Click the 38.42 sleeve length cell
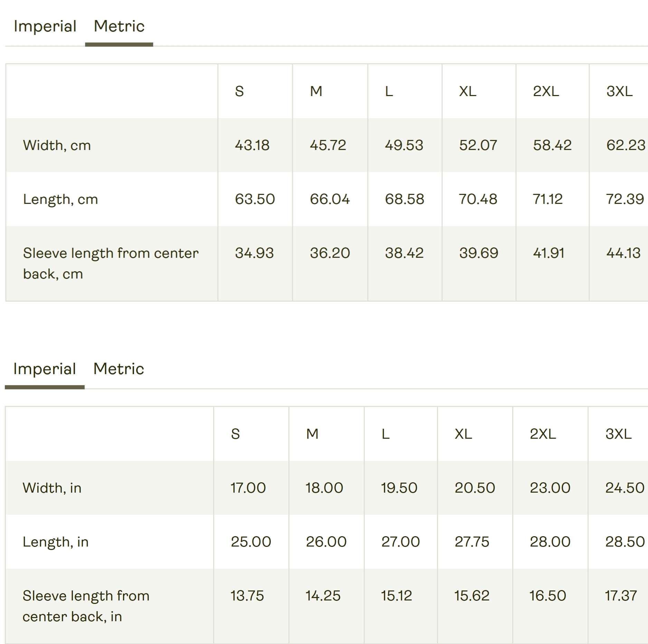 coord(404,253)
